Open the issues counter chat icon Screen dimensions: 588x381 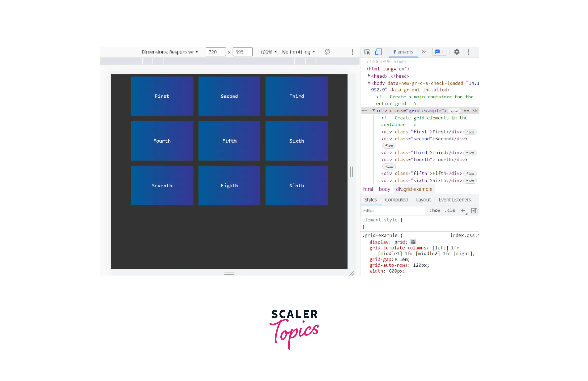[x=439, y=52]
